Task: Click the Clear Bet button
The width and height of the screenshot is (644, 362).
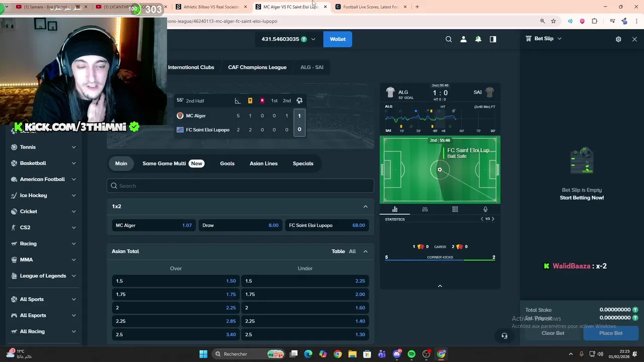Action: click(553, 333)
